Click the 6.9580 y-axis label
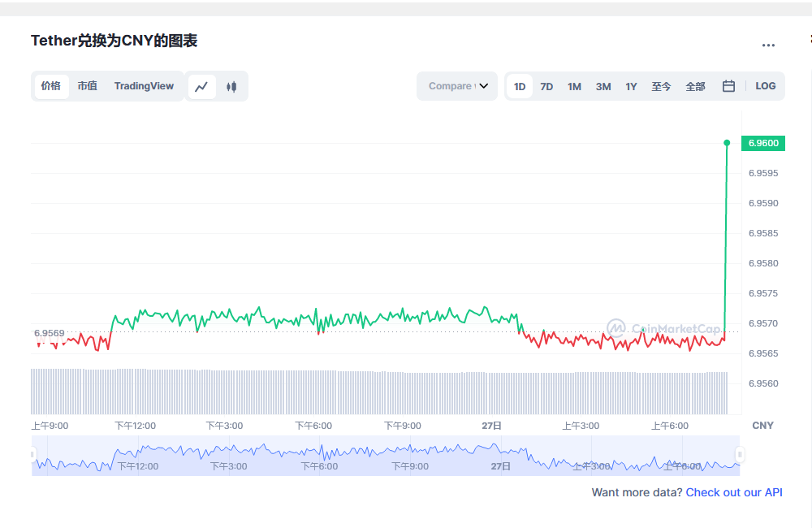 pyautogui.click(x=763, y=263)
